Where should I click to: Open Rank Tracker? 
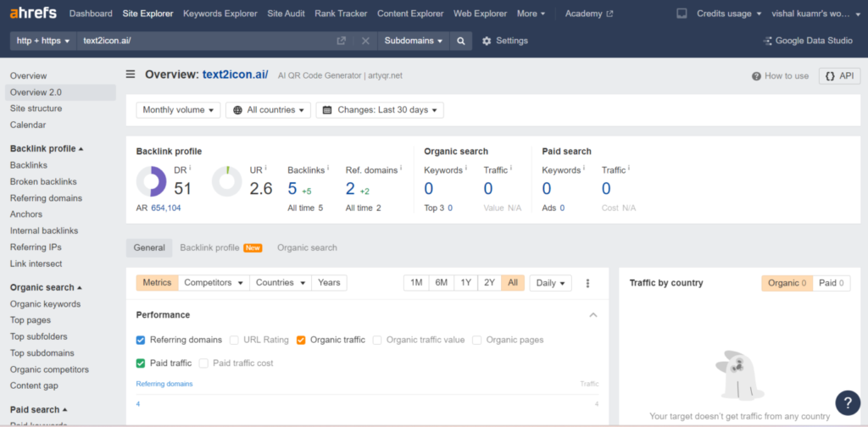pyautogui.click(x=341, y=14)
